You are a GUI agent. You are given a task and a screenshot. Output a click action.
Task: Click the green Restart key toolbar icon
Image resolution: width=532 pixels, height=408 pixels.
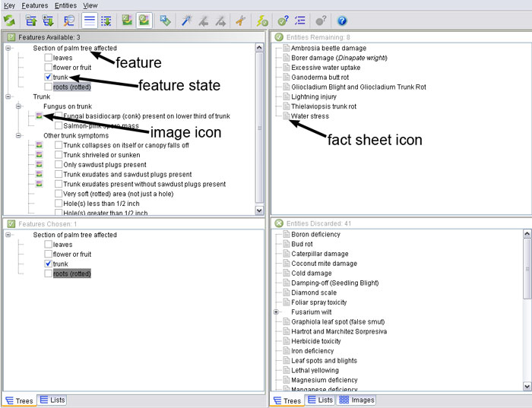pos(10,21)
